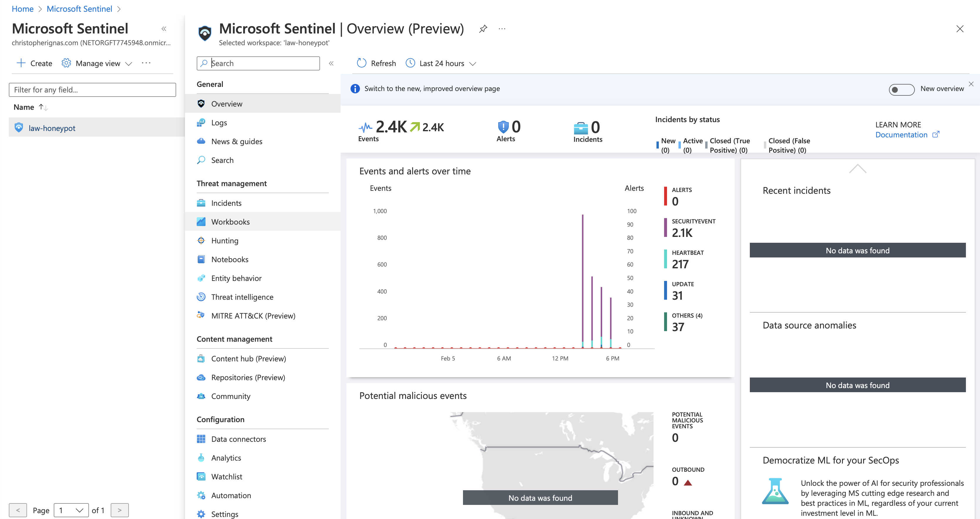Image resolution: width=980 pixels, height=519 pixels.
Task: Click the Hunting crosshair icon
Action: (x=201, y=240)
